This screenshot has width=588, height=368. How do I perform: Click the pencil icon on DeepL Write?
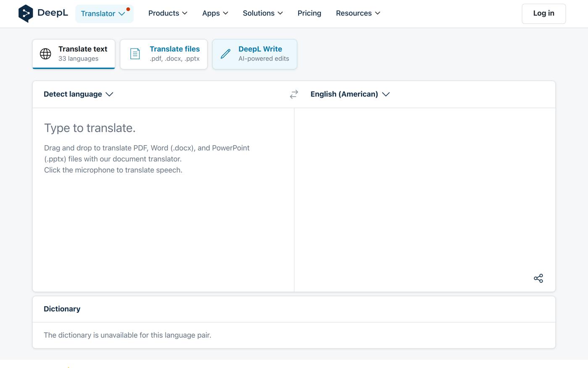click(x=226, y=54)
